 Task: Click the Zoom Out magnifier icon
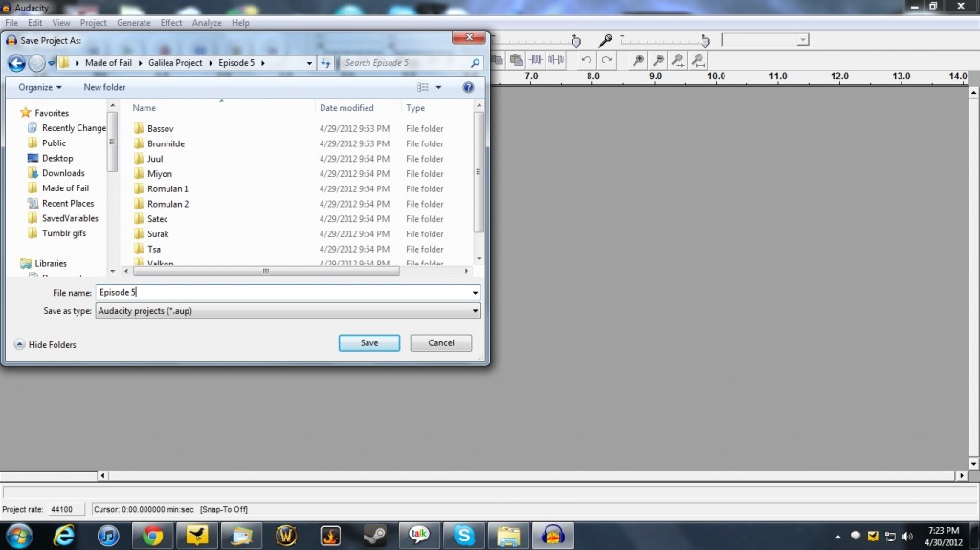[658, 60]
